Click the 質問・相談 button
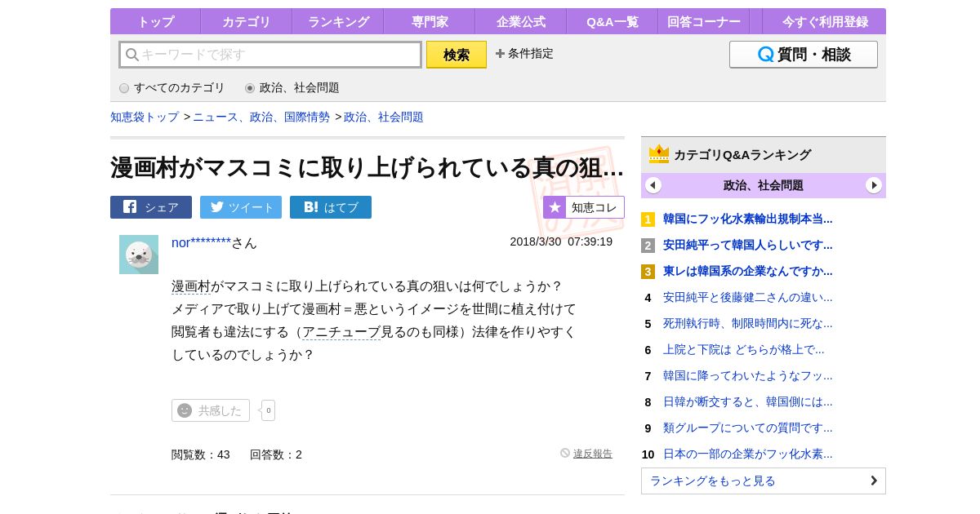The image size is (980, 514). click(x=804, y=55)
